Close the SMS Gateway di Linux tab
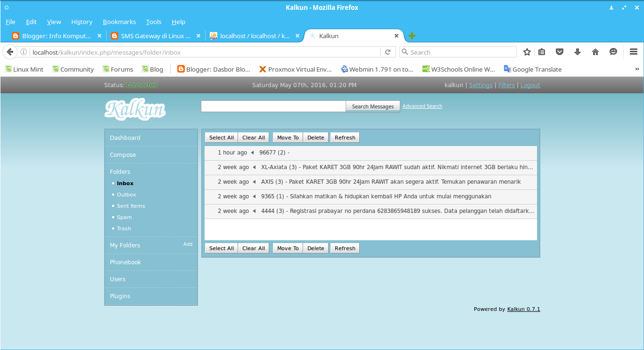The image size is (644, 350). coord(198,36)
